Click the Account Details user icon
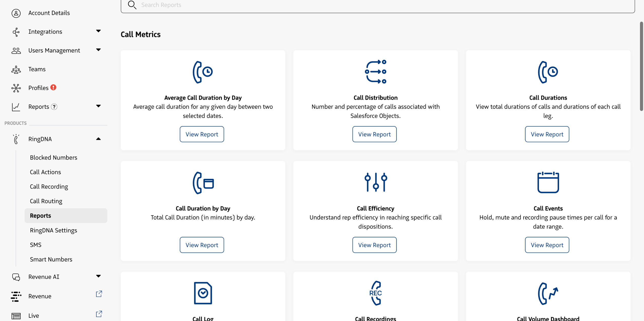The width and height of the screenshot is (644, 321). [16, 13]
